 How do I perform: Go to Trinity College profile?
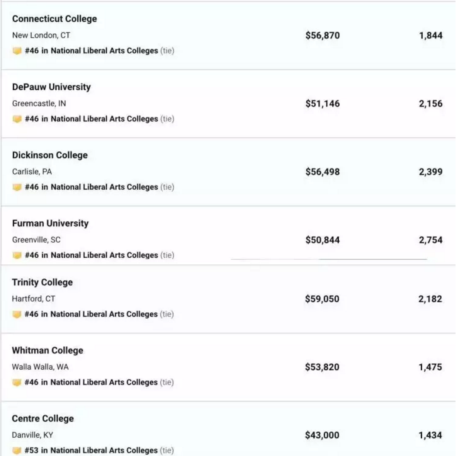tap(42, 282)
